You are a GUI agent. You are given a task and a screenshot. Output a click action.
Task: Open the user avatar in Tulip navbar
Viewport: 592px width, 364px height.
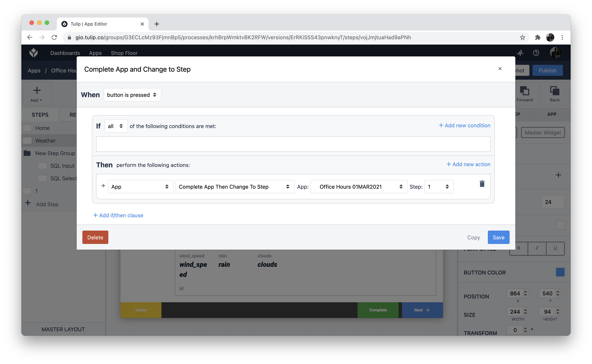pyautogui.click(x=555, y=53)
